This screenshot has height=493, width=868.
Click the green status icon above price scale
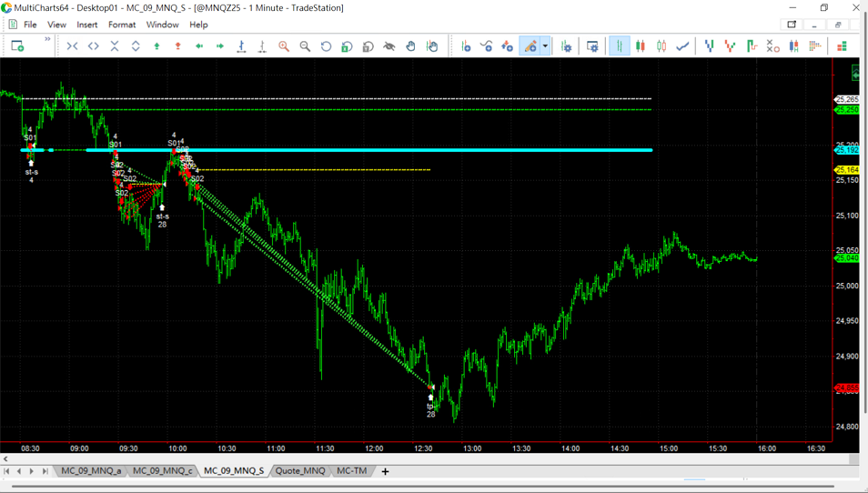(x=856, y=74)
